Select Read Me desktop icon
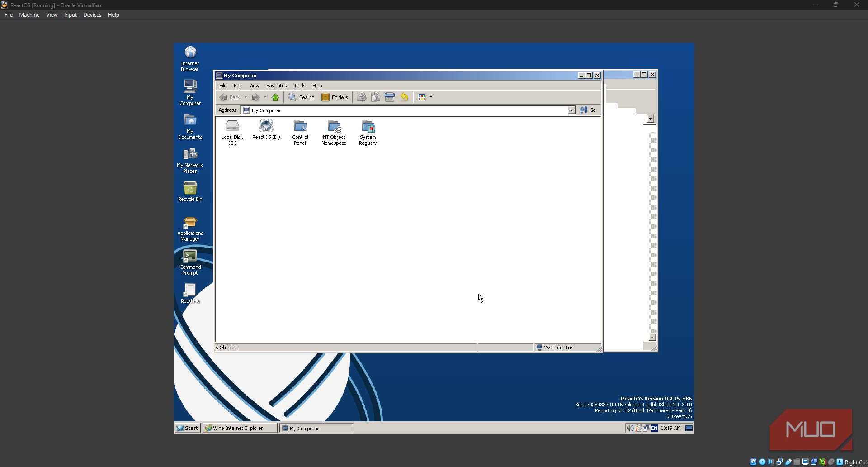The height and width of the screenshot is (467, 868). 190,293
